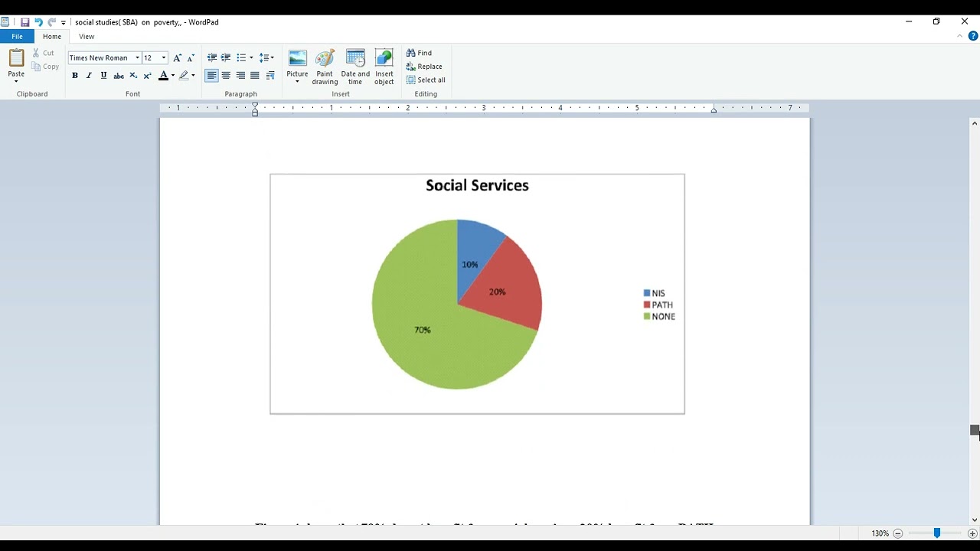
Task: Minimize the WordPad window
Action: click(x=909, y=21)
